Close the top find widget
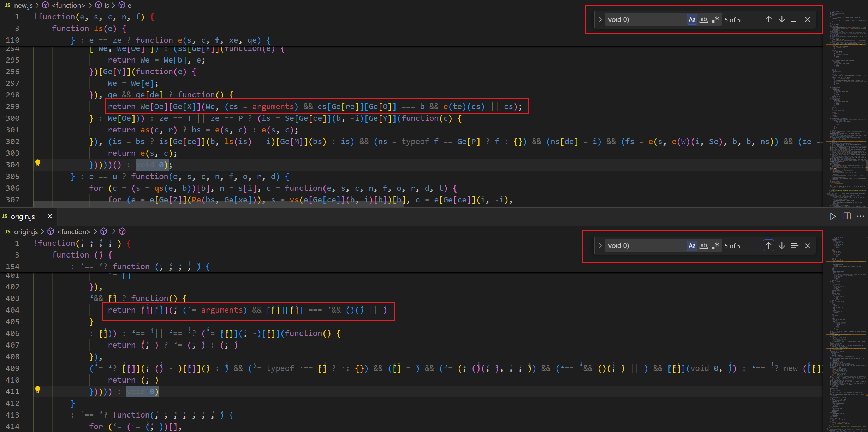 click(807, 19)
